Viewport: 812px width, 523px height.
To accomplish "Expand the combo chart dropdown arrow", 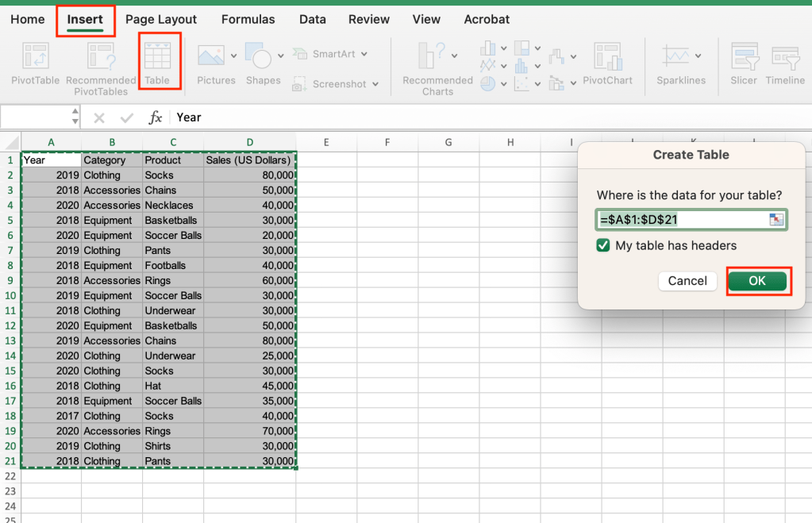I will pos(573,83).
